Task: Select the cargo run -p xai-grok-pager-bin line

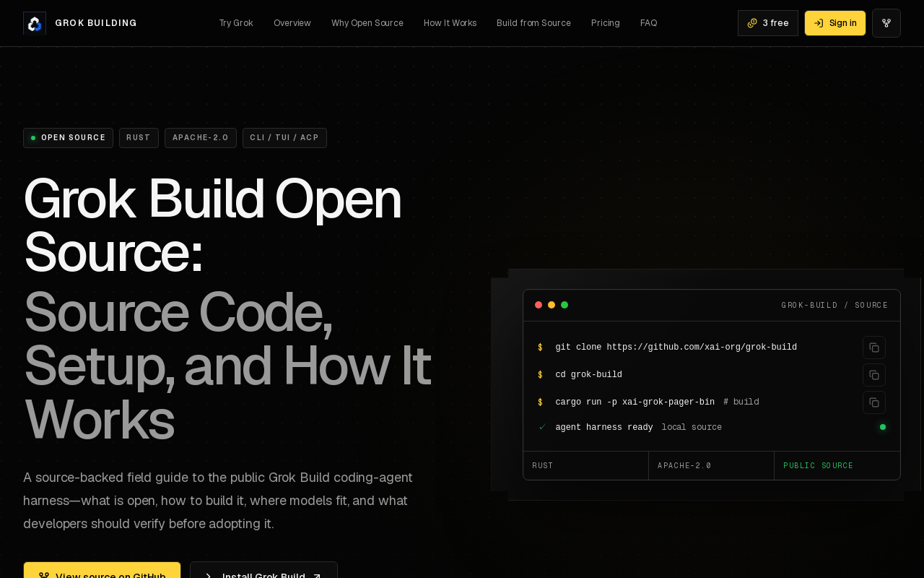Action: 635,402
